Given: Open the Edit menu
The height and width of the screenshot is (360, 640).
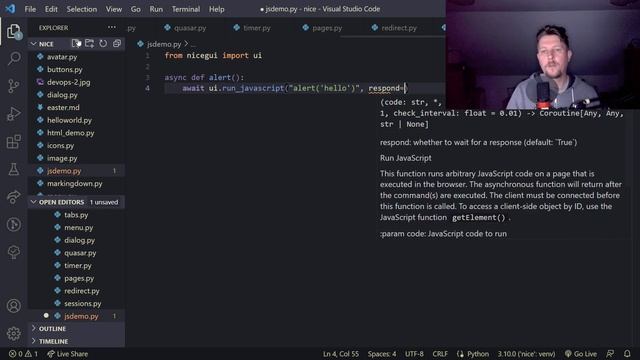Looking at the screenshot, I should (x=51, y=9).
